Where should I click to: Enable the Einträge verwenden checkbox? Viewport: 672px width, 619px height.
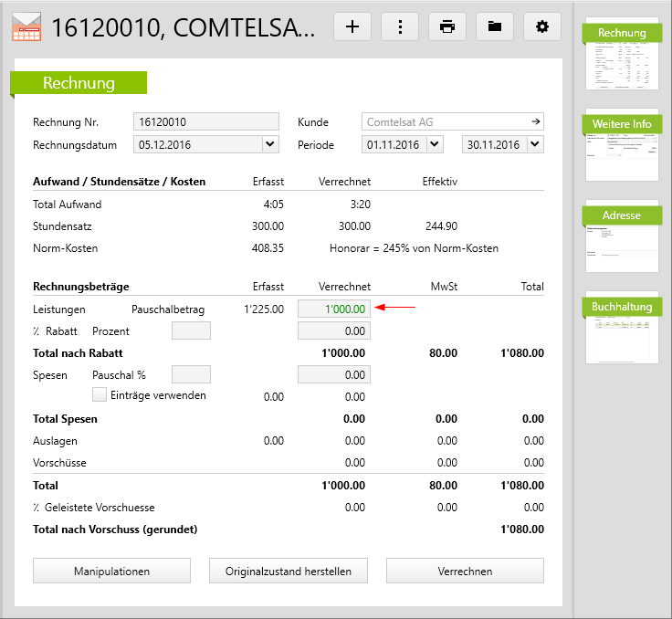tap(100, 395)
